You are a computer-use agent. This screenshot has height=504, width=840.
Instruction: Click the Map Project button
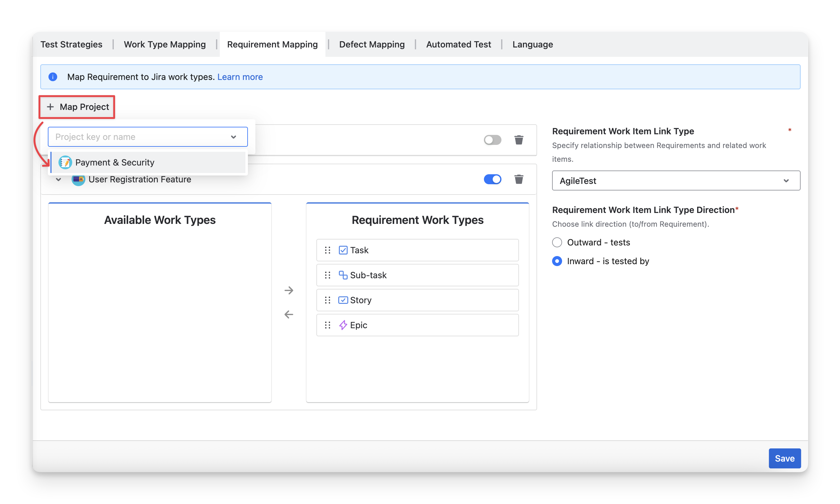(x=78, y=107)
